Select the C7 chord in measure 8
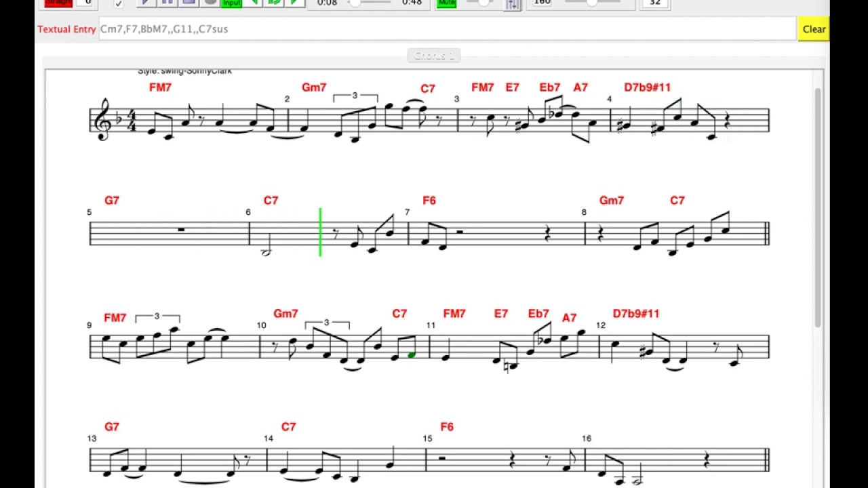The width and height of the screenshot is (868, 488). pyautogui.click(x=677, y=201)
